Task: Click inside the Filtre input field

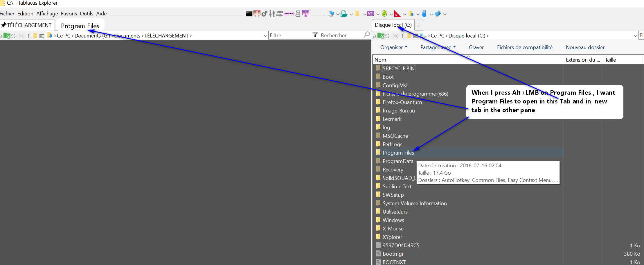Action: point(290,35)
